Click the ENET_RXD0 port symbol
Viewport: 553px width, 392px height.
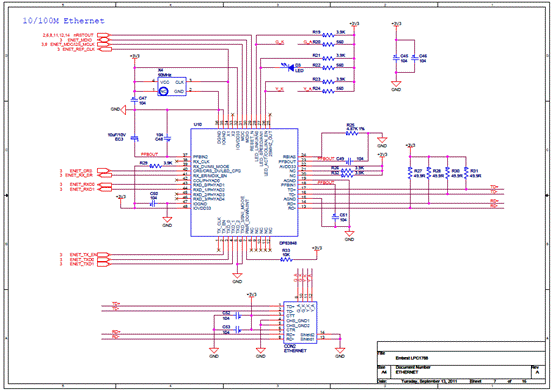pos(103,185)
